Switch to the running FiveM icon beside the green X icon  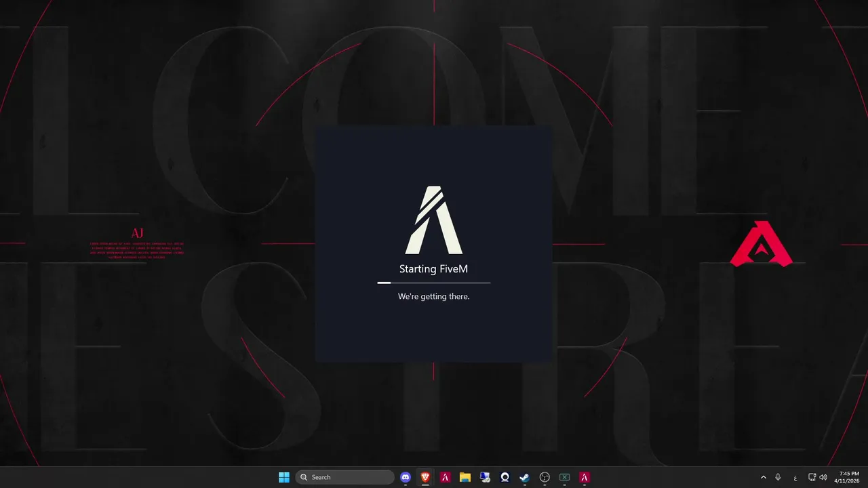coord(584,477)
